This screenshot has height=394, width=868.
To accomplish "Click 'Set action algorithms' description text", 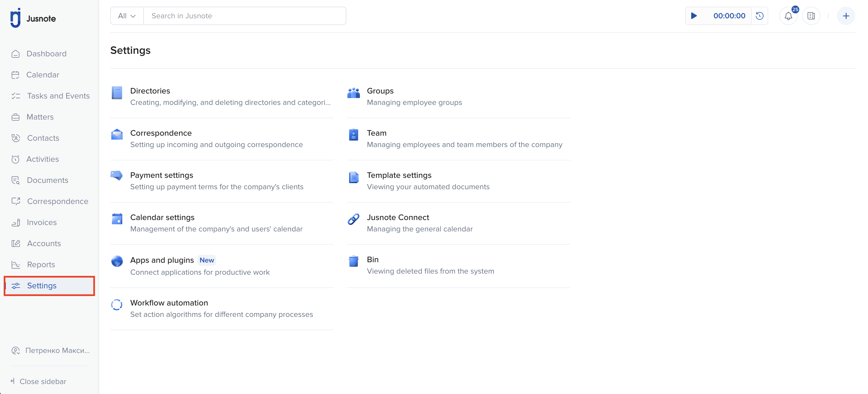I will 222,314.
